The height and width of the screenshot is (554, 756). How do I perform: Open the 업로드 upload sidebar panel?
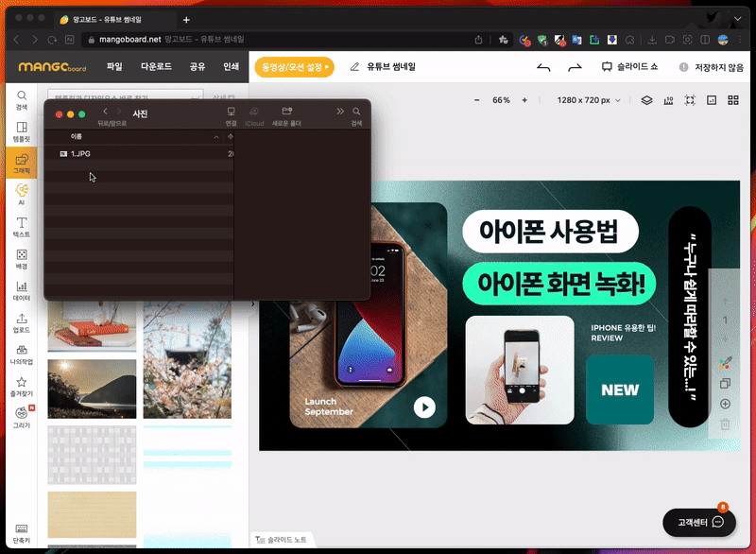21,322
